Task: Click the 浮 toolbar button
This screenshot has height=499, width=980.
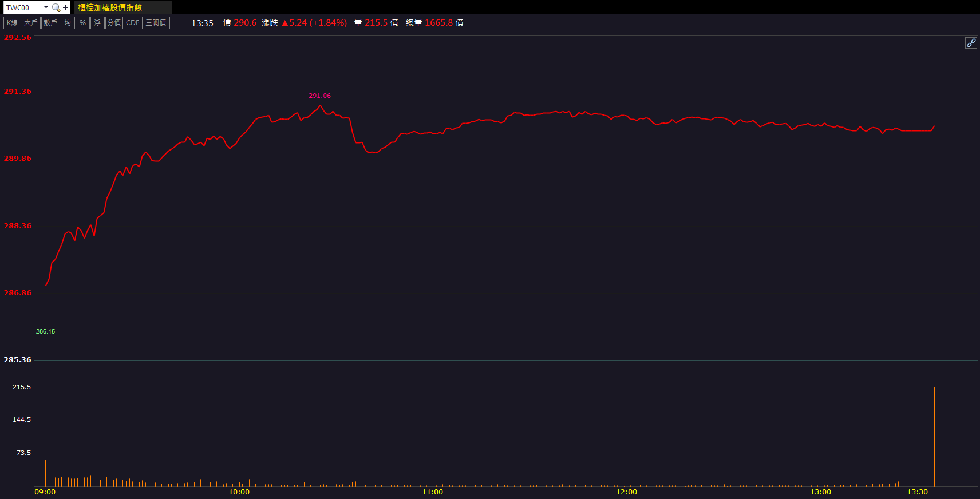Action: [x=97, y=23]
